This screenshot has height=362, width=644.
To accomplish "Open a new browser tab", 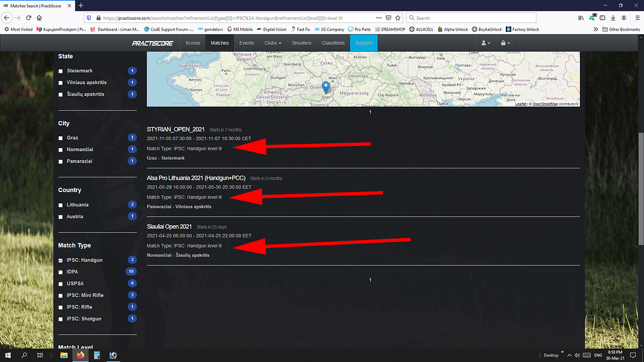I will tap(81, 5).
